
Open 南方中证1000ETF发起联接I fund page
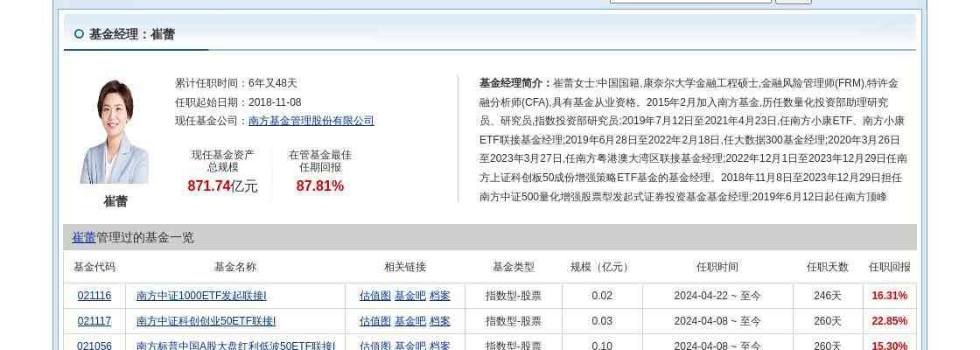coord(201,296)
